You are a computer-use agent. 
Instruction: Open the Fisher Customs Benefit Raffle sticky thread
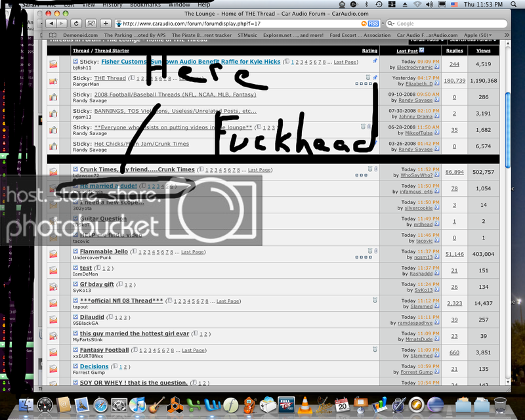tap(191, 62)
